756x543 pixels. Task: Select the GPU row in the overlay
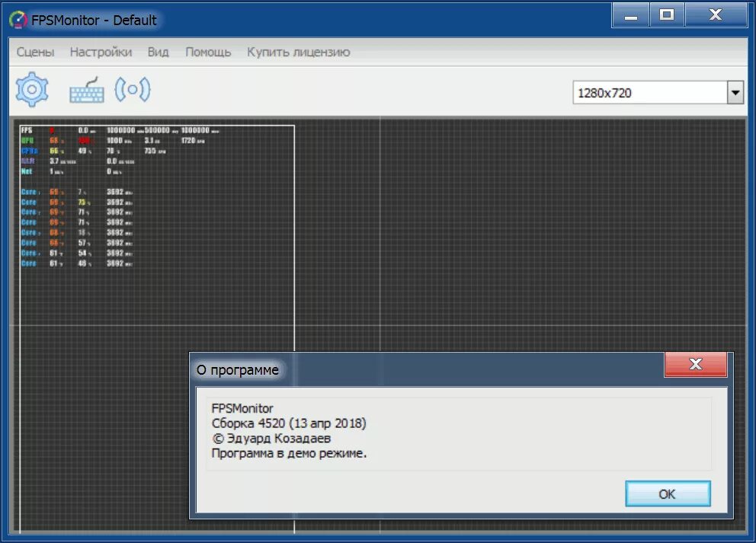113,141
